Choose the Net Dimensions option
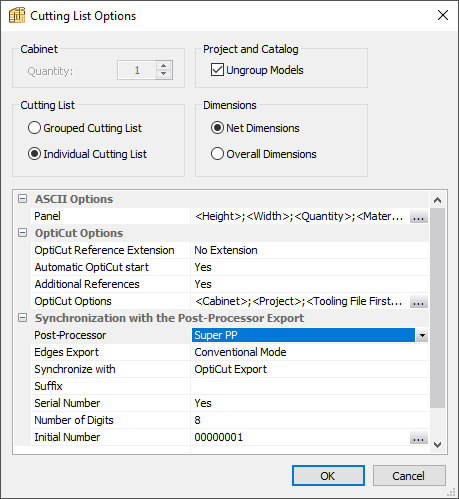459x499 pixels. click(x=217, y=128)
